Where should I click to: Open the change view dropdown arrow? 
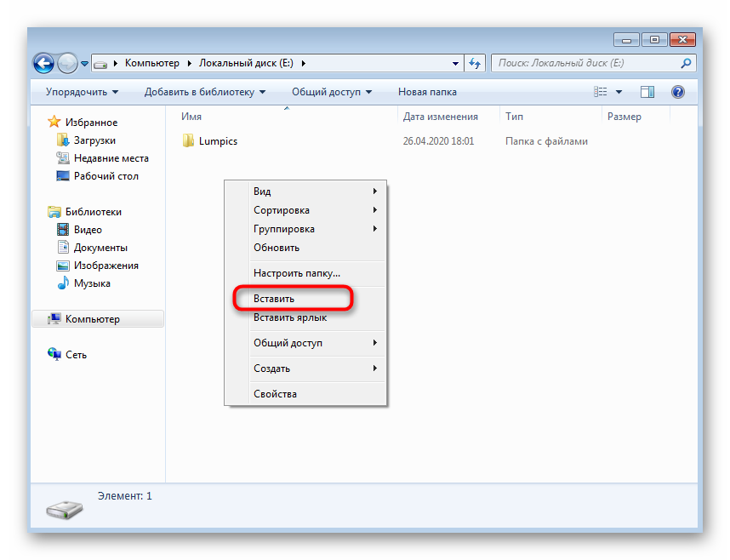tap(619, 92)
